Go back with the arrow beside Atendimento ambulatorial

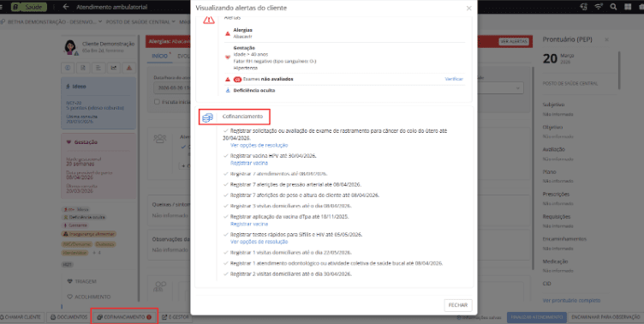click(66, 7)
